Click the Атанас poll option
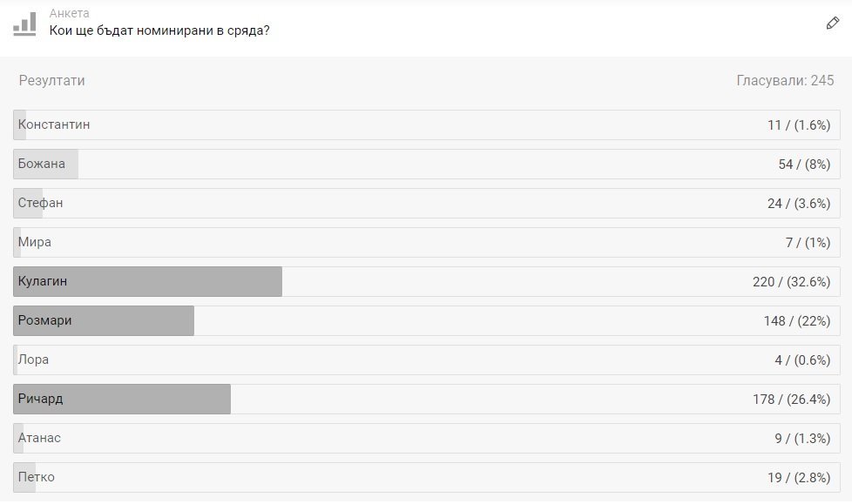Screen dimensions: 852x504 (426, 439)
